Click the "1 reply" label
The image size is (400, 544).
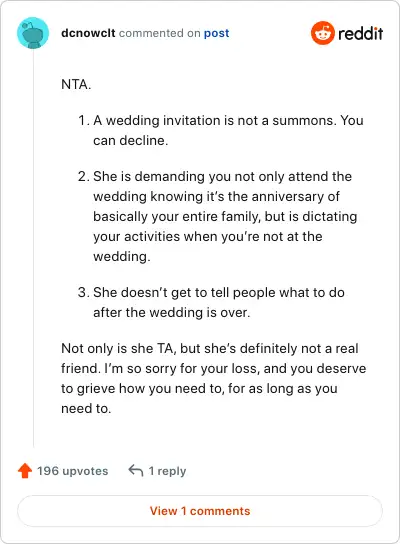coord(167,471)
